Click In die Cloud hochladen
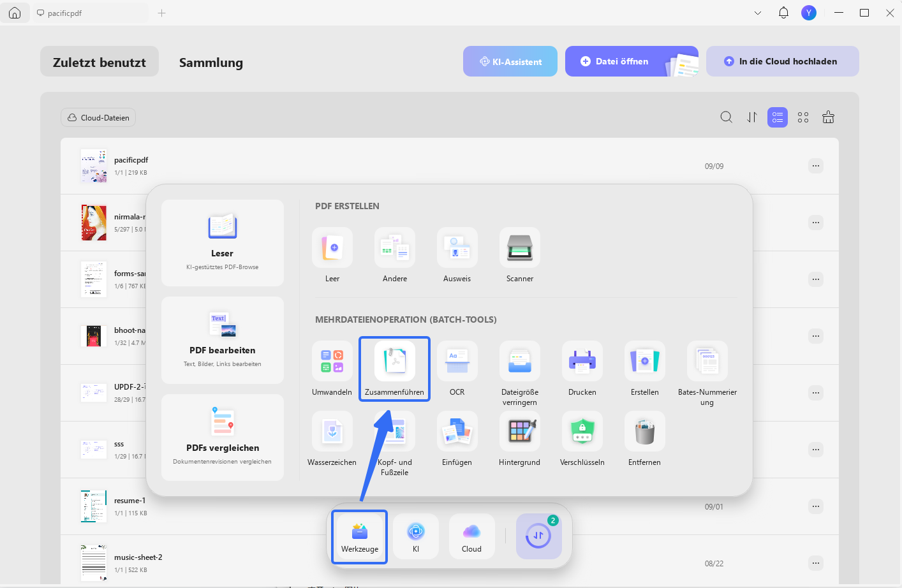Viewport: 902px width, 588px height. coord(783,61)
